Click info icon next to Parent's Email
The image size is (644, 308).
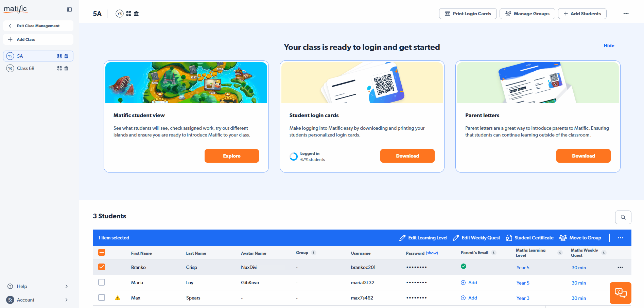[x=494, y=253]
